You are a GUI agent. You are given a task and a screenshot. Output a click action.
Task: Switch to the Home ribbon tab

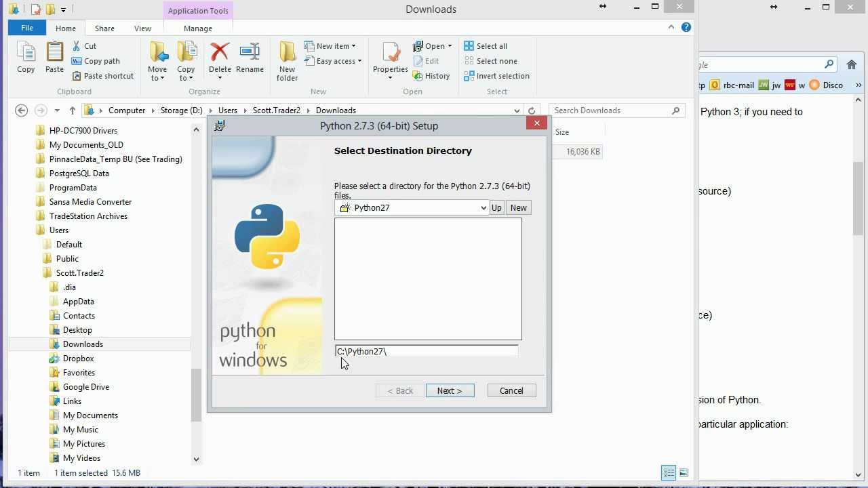point(66,28)
